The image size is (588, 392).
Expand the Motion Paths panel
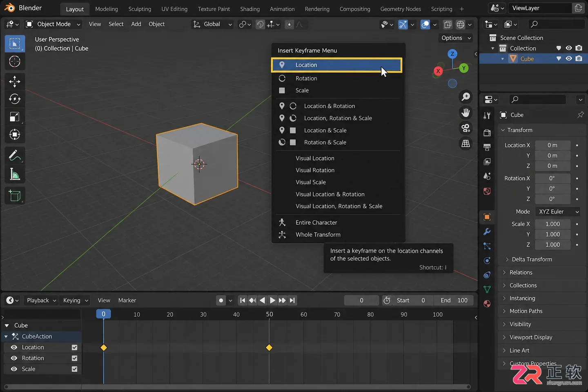[526, 311]
